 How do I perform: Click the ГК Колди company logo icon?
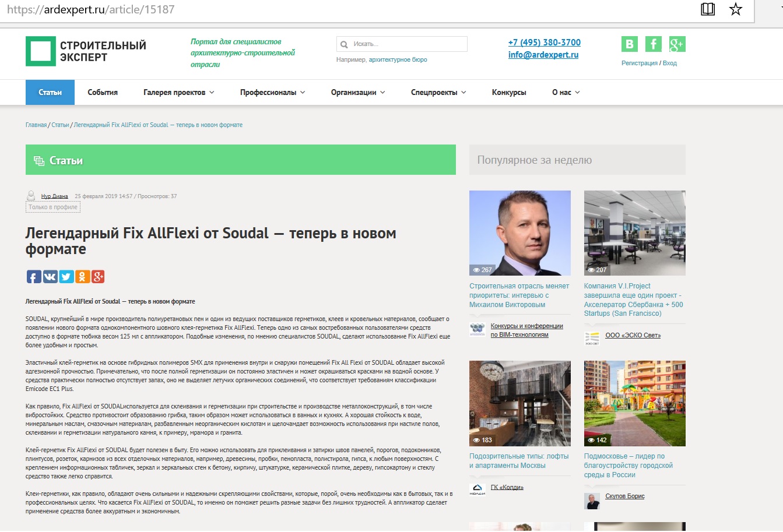click(x=477, y=489)
